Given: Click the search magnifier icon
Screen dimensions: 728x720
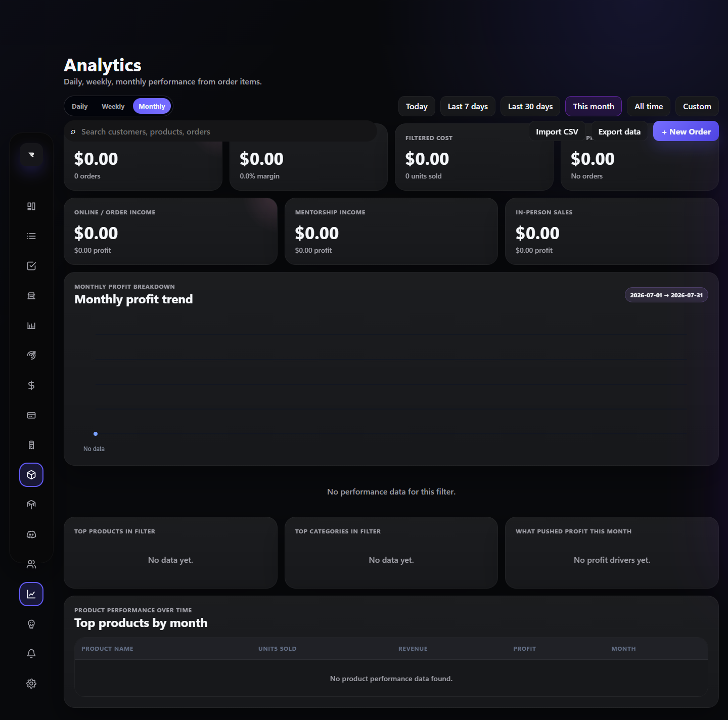Looking at the screenshot, I should [x=73, y=132].
